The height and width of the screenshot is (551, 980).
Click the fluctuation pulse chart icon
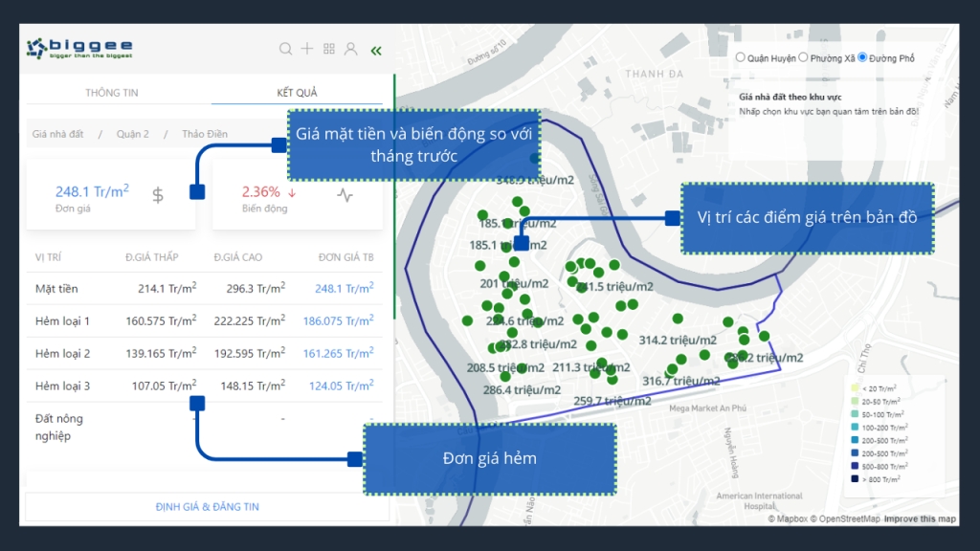[345, 195]
